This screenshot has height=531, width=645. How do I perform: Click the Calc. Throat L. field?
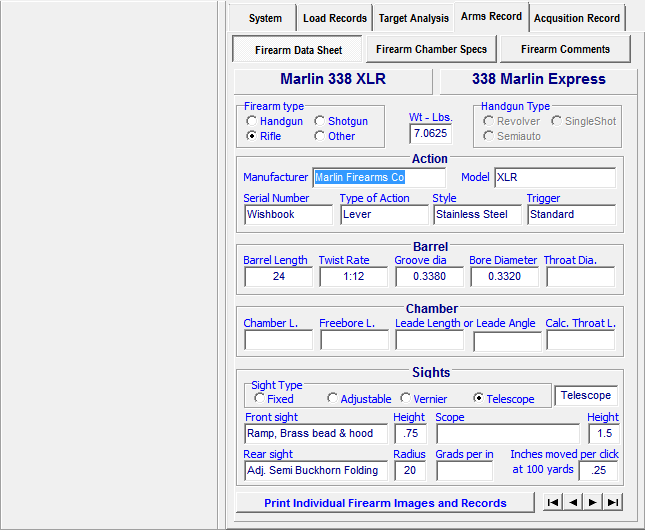580,340
